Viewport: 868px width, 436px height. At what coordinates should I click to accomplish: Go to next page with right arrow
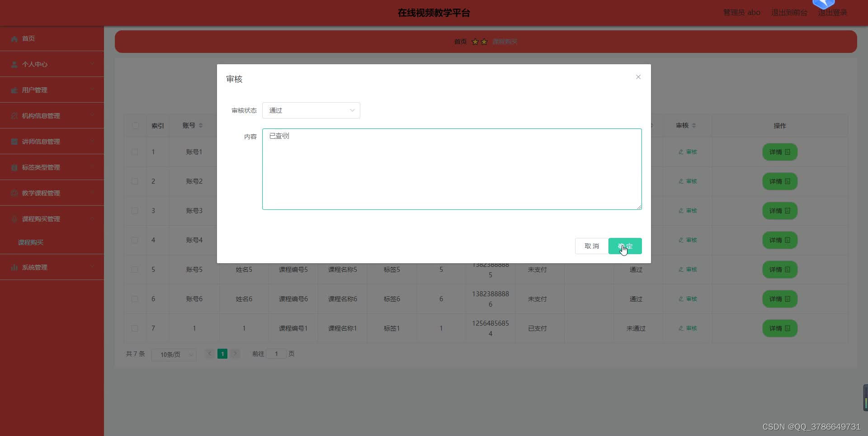pos(235,354)
